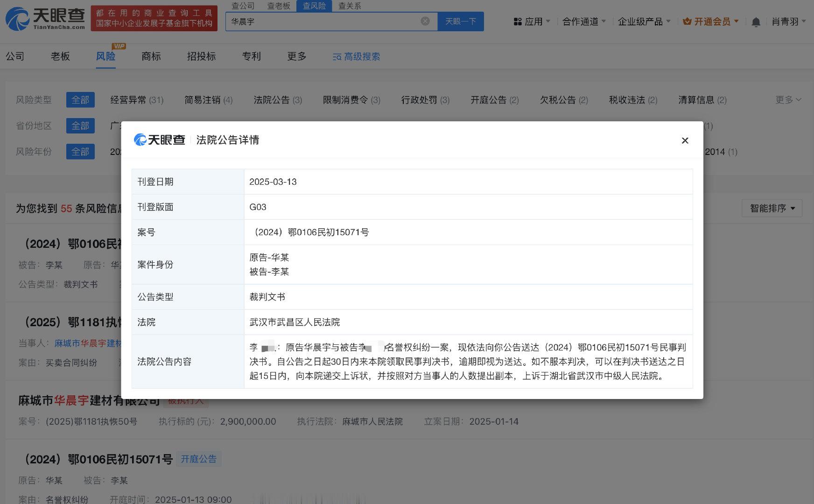Click 执行法院 麻城市人民法院
Screen dimensions: 814x504
(372, 421)
